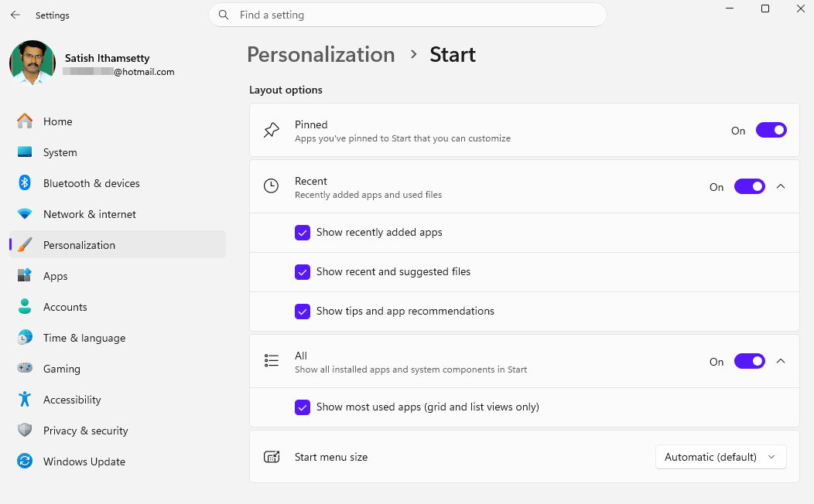814x504 pixels.
Task: Minimize the Settings window
Action: click(730, 9)
